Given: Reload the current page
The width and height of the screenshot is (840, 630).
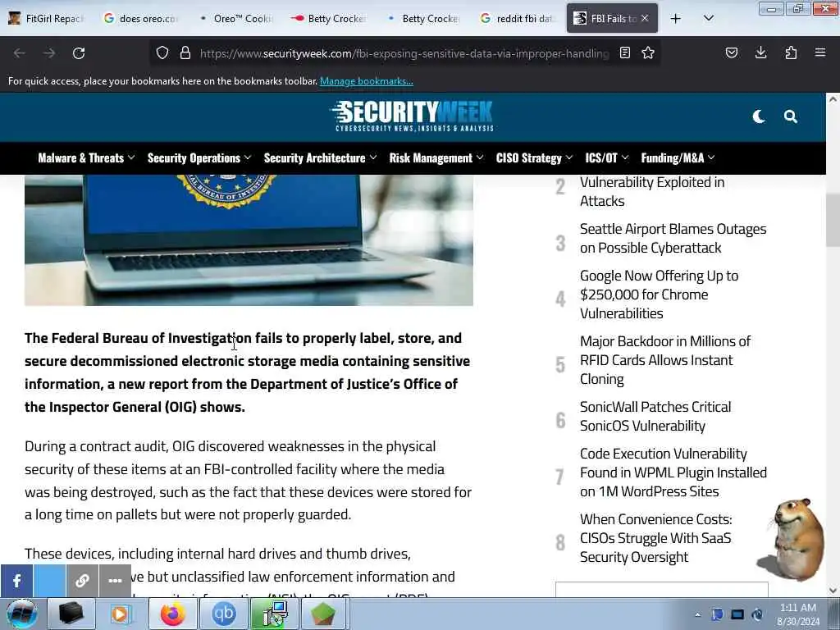Looking at the screenshot, I should [79, 53].
